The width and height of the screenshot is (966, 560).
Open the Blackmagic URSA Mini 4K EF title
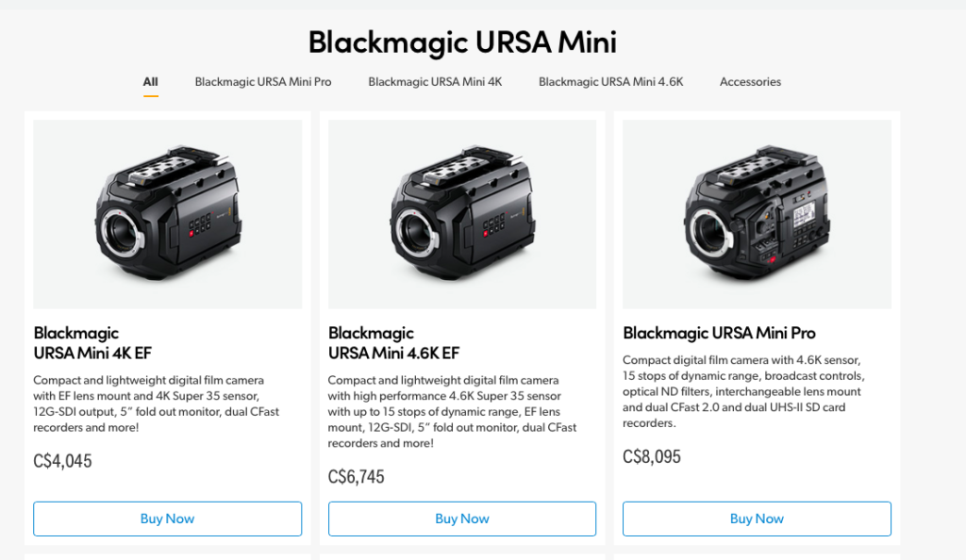92,343
